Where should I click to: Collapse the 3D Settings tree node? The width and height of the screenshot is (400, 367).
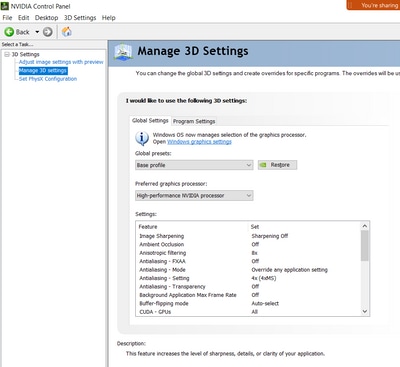[x=7, y=54]
